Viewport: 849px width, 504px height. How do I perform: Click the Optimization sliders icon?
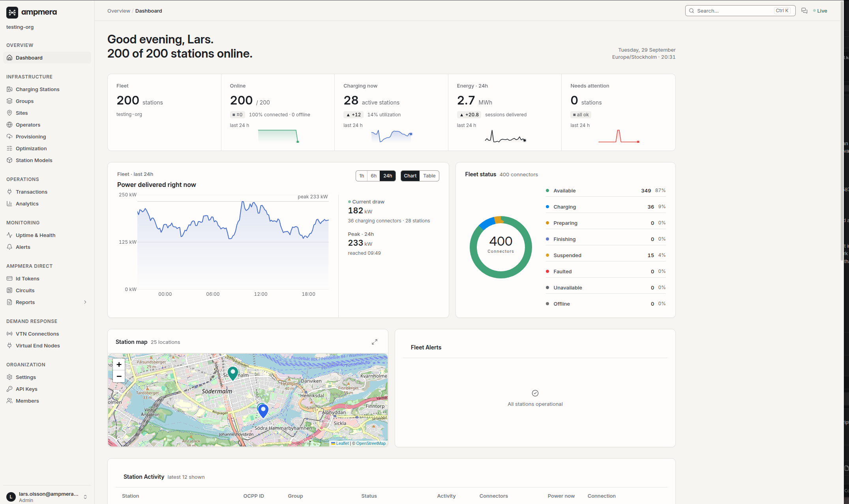coord(9,149)
